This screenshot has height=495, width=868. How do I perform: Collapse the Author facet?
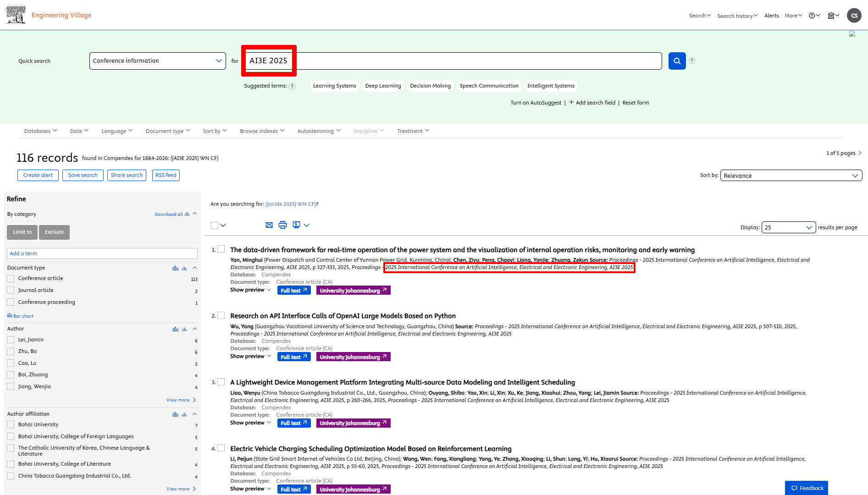point(194,329)
